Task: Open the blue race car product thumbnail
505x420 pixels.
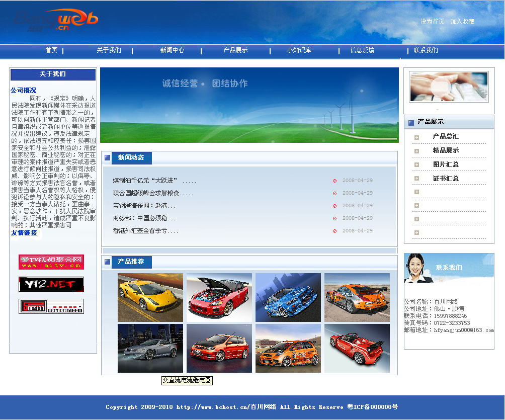Action: (288, 297)
